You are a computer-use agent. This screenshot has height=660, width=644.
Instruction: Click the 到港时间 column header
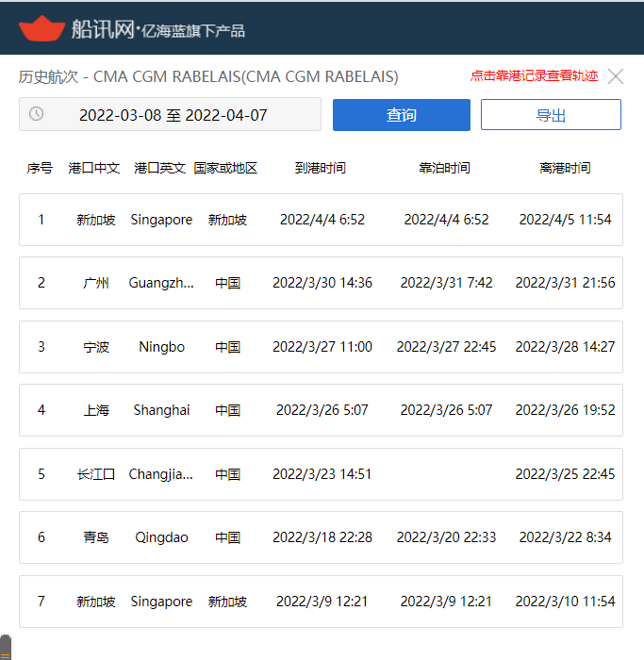coord(321,168)
